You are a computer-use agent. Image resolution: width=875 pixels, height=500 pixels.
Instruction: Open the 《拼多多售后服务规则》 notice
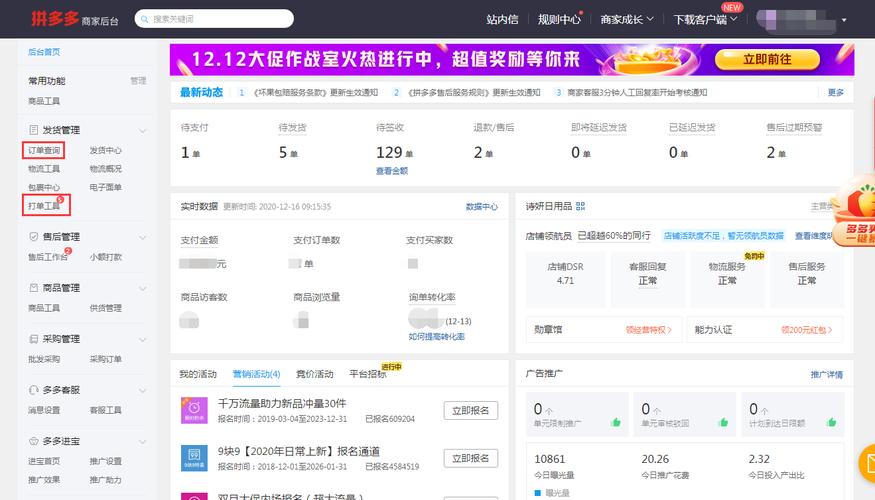click(474, 92)
